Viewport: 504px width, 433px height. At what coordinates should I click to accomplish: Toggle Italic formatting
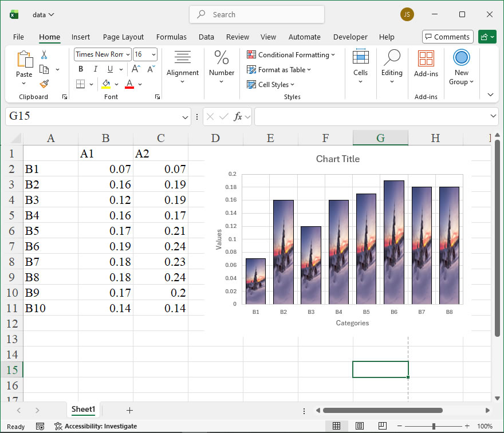95,69
